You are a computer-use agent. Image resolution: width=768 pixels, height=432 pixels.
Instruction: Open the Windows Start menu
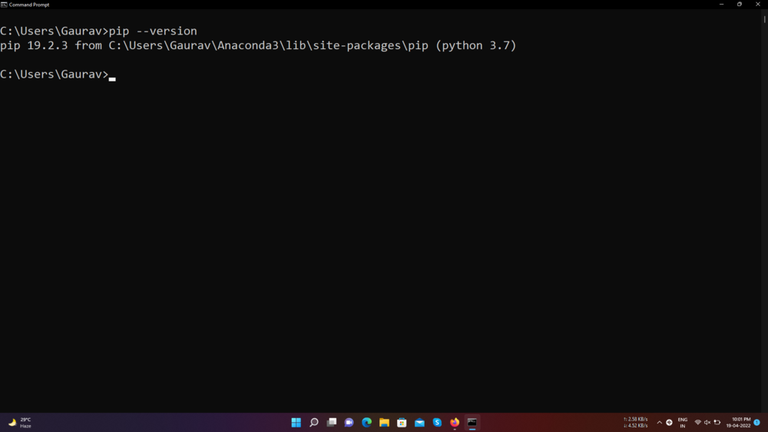[296, 422]
